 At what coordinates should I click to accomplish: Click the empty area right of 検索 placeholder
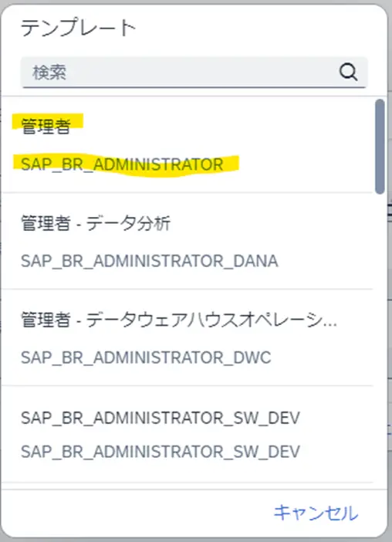point(201,73)
